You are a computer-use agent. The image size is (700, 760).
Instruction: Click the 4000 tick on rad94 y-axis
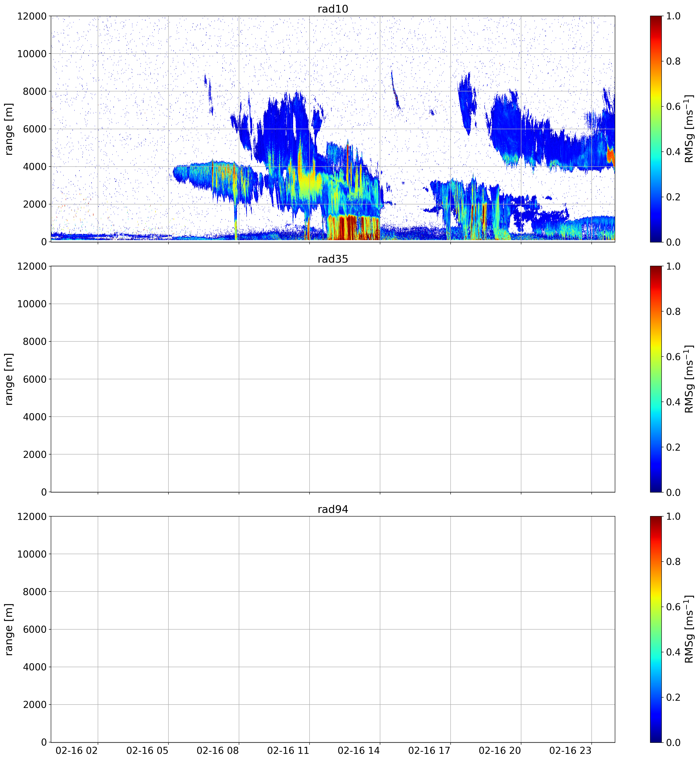35,667
